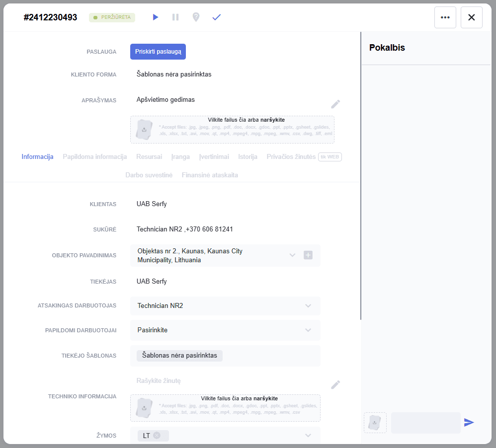Click the pause icon in the header
The width and height of the screenshot is (496, 448).
click(x=175, y=17)
